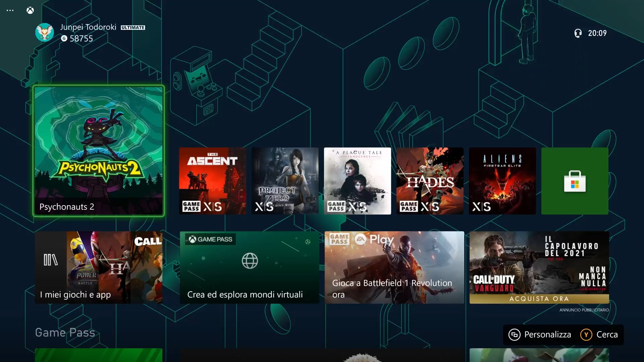The width and height of the screenshot is (644, 362).
Task: Open the Xbox guide logo icon
Action: (x=30, y=10)
